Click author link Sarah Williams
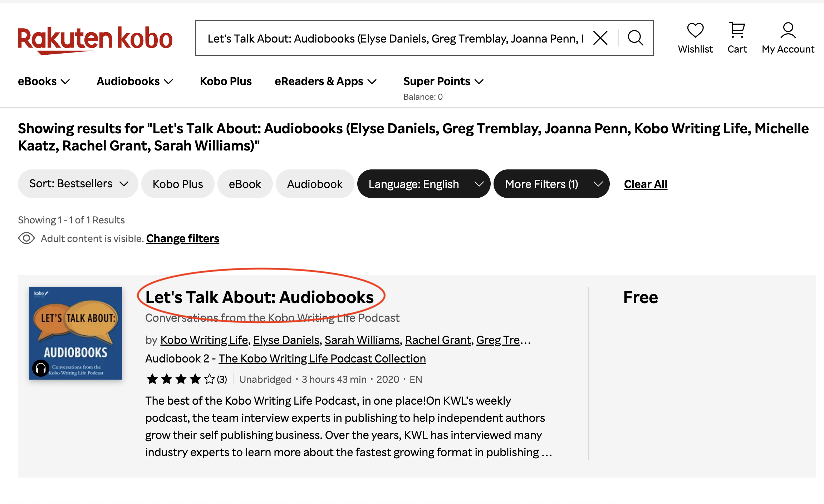 tap(362, 340)
